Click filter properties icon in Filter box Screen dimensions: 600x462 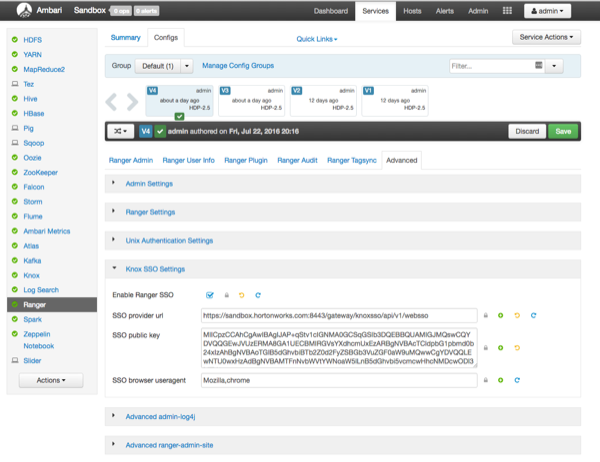click(538, 65)
